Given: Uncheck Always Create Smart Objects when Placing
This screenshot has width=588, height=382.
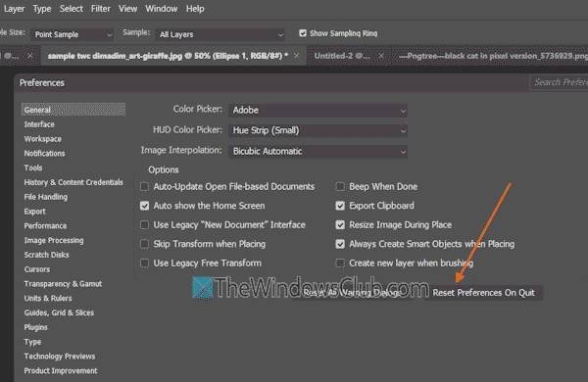Looking at the screenshot, I should coord(340,244).
